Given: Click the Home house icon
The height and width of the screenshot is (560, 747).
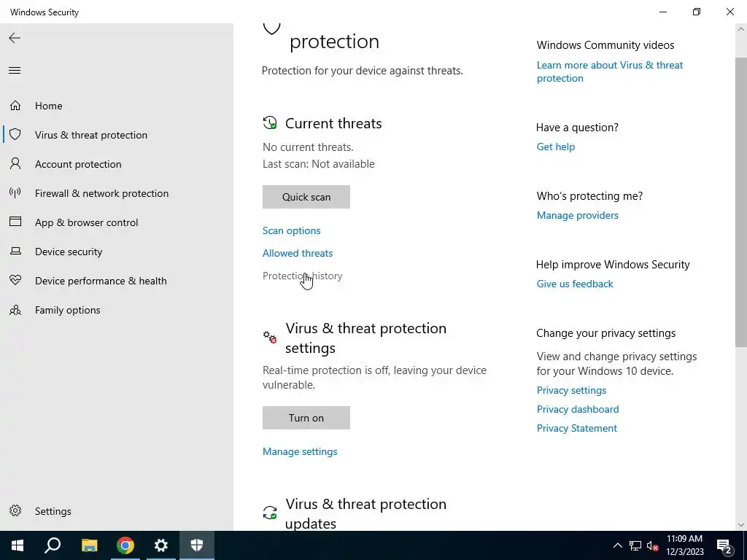Looking at the screenshot, I should (15, 105).
